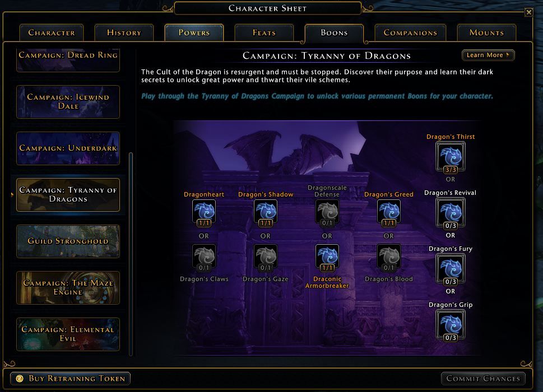Image resolution: width=543 pixels, height=392 pixels.
Task: Choose the Dragon's Fury boon icon
Action: tap(451, 268)
